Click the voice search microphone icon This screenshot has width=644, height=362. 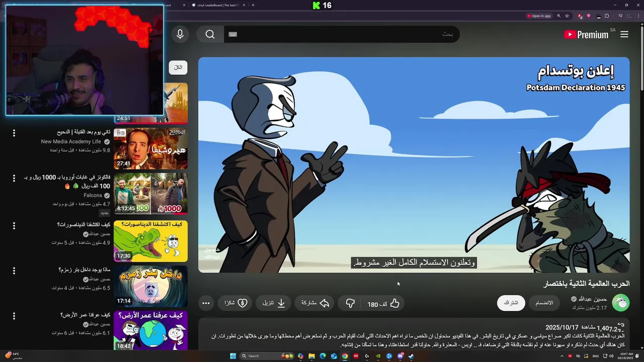[180, 34]
